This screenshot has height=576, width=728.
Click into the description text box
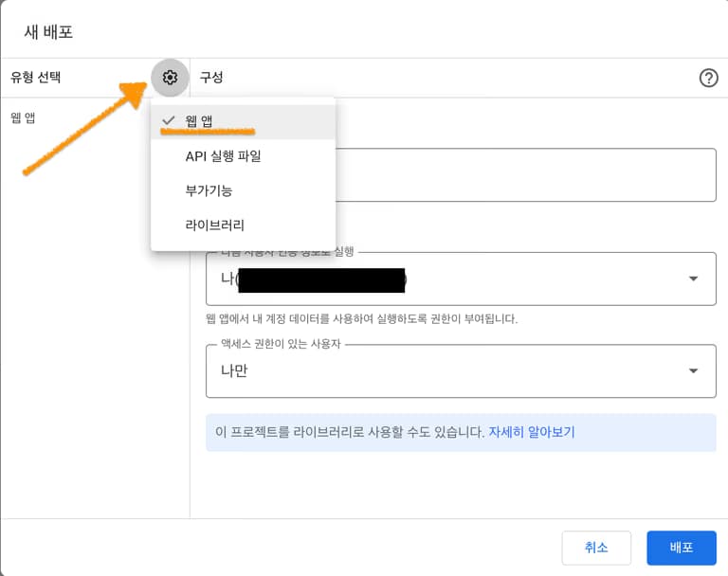[x=521, y=175]
